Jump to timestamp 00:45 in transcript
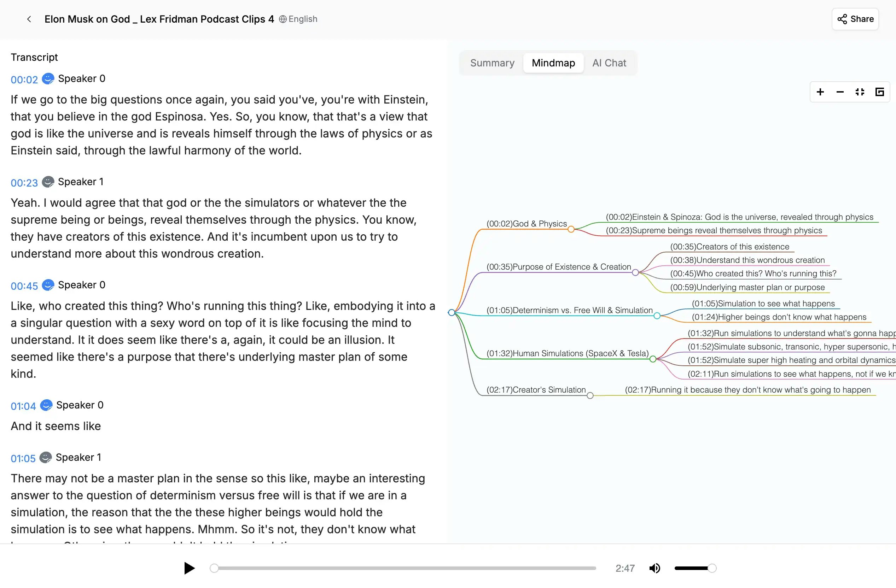This screenshot has height=588, width=896. click(x=24, y=286)
